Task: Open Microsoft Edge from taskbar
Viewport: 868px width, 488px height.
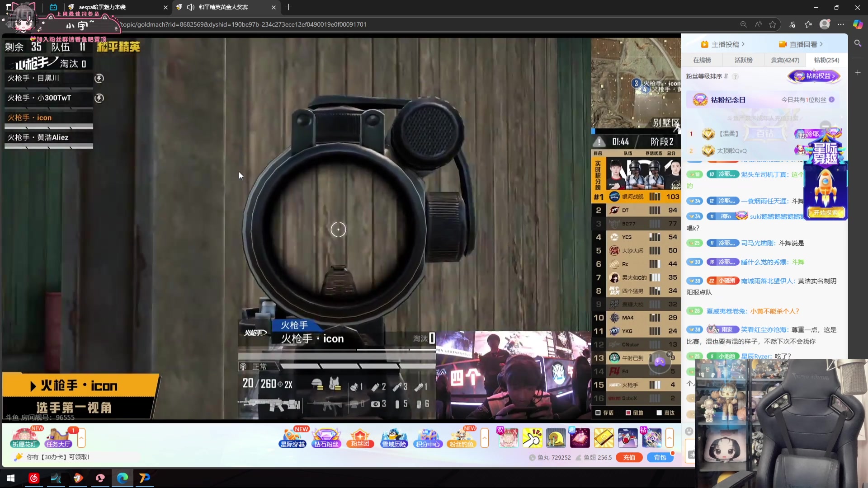Action: coord(123,478)
